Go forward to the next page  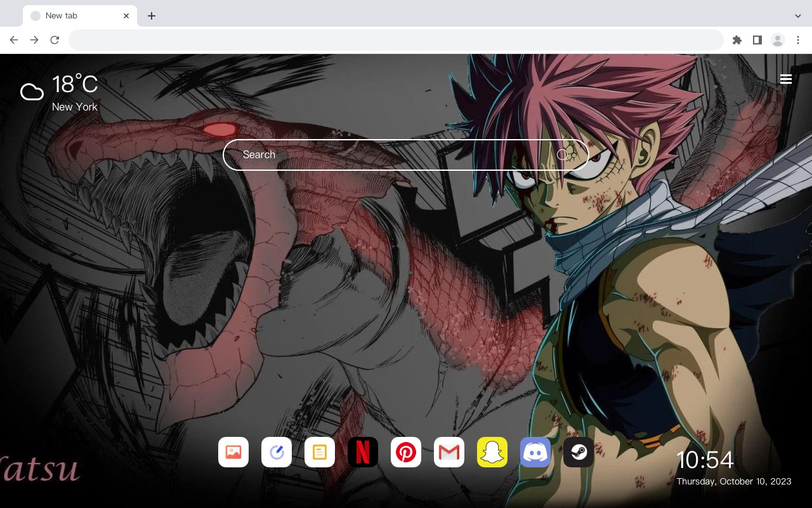click(x=34, y=40)
